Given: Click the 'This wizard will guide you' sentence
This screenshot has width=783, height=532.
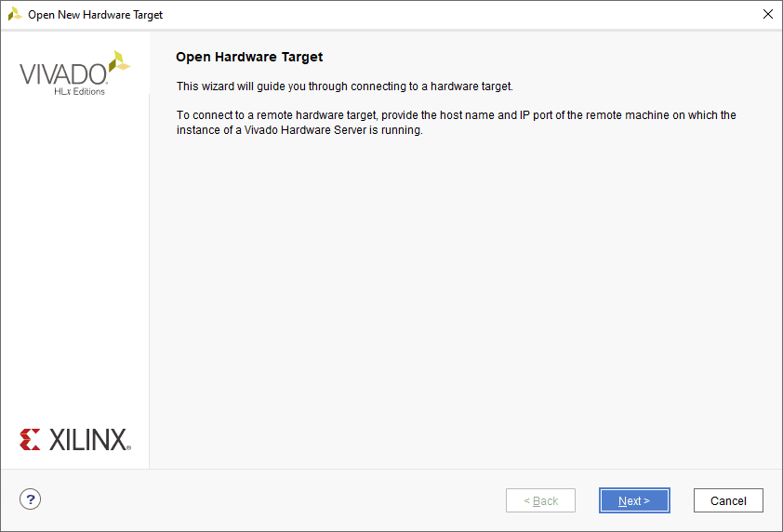Looking at the screenshot, I should pos(344,86).
